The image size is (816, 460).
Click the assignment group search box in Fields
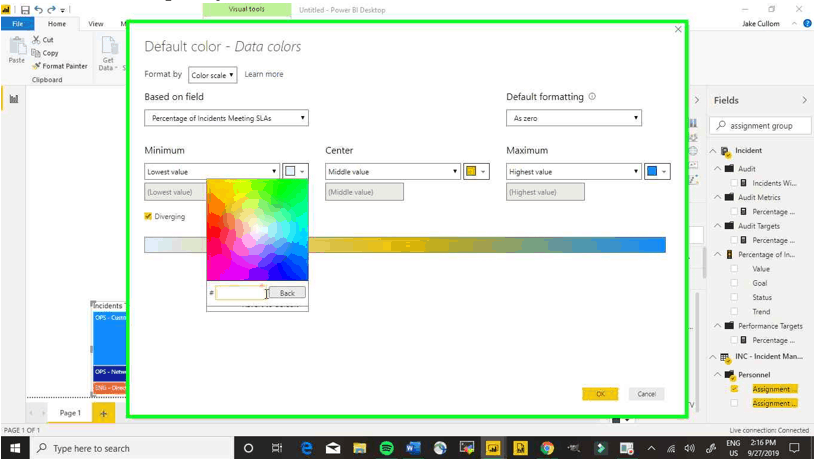(760, 125)
